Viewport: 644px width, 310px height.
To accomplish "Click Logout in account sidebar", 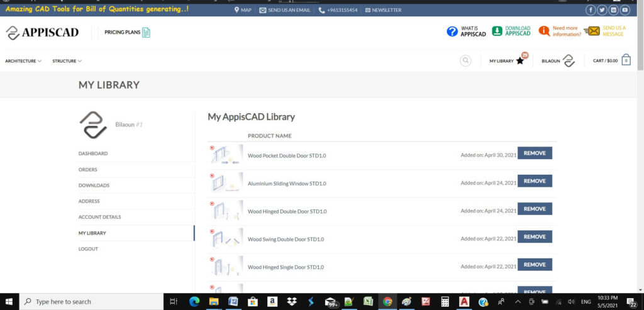I will [x=88, y=249].
